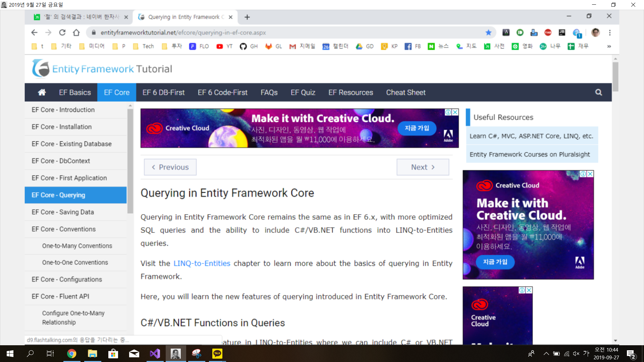Image resolution: width=644 pixels, height=362 pixels.
Task: Open EF Core - Saving Data sidebar item
Action: click(x=63, y=212)
